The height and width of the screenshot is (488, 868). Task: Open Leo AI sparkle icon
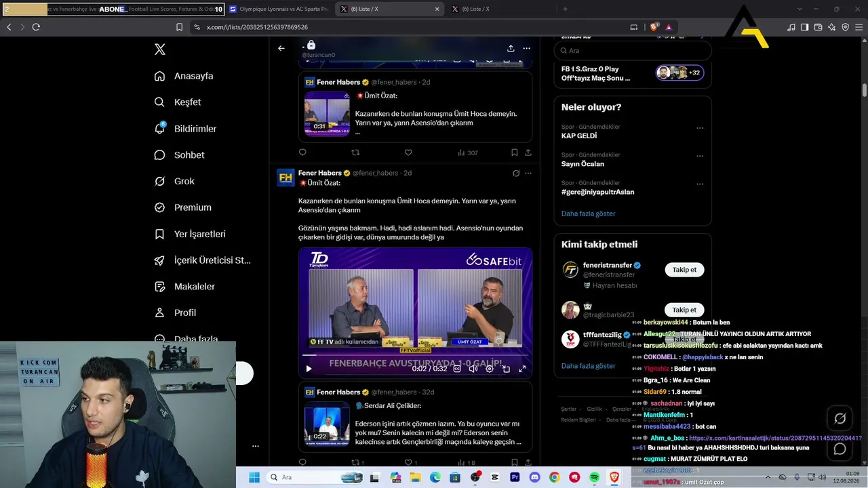(x=832, y=27)
